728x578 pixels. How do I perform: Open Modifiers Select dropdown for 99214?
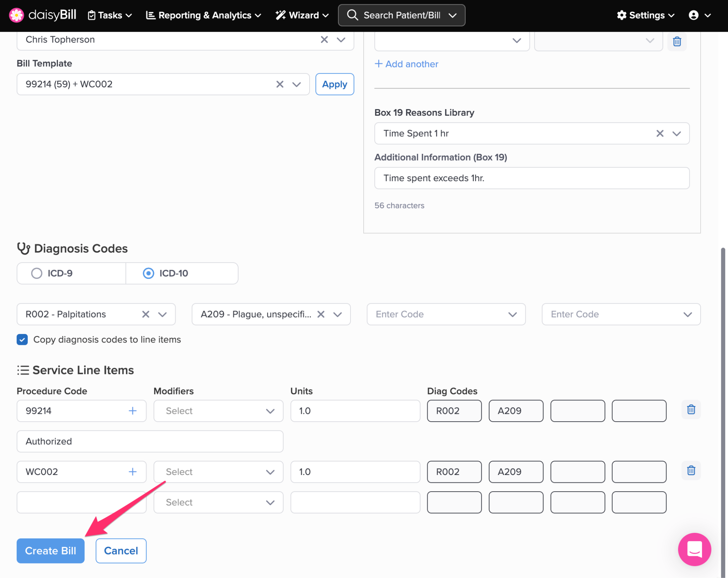click(218, 411)
